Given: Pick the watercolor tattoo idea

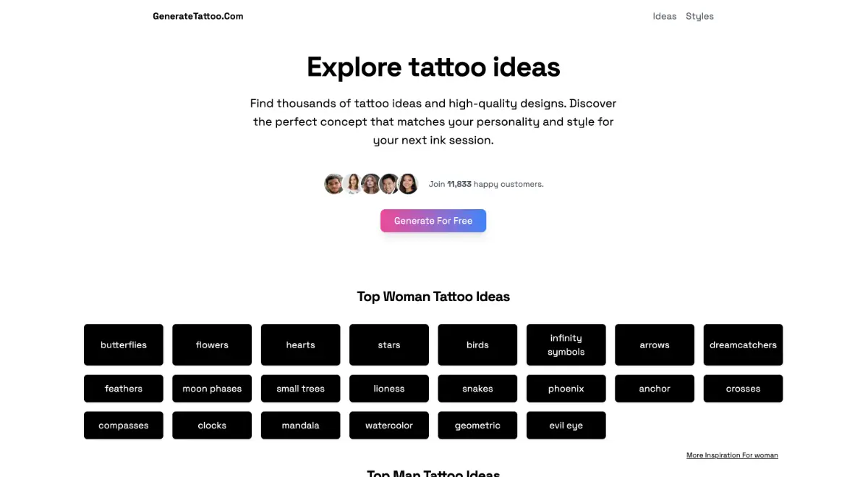Looking at the screenshot, I should (x=388, y=425).
